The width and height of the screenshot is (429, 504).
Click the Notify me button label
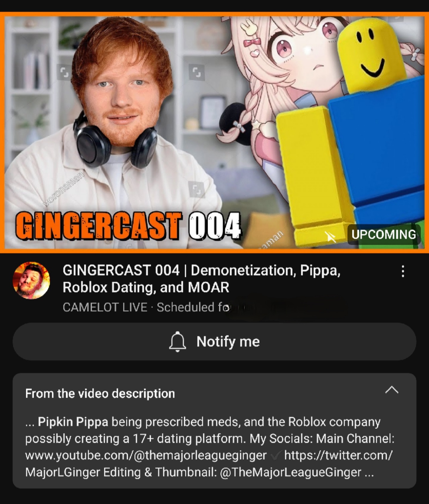[228, 341]
